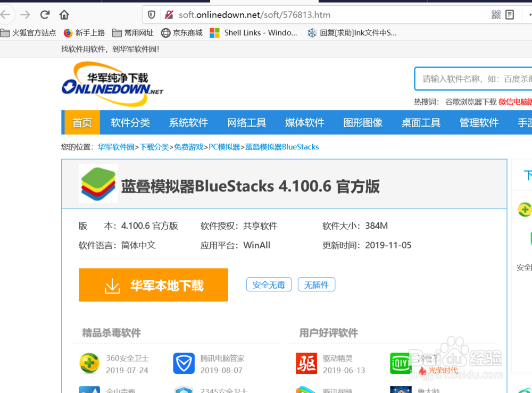532x393 pixels.
Task: Click breadcrumb link PC模拟器
Action: pos(225,147)
